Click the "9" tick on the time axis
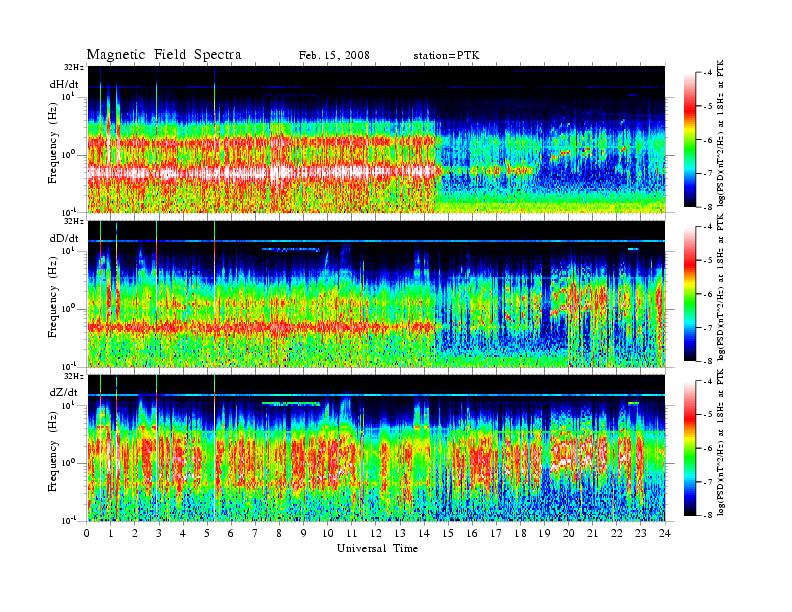 pos(303,533)
